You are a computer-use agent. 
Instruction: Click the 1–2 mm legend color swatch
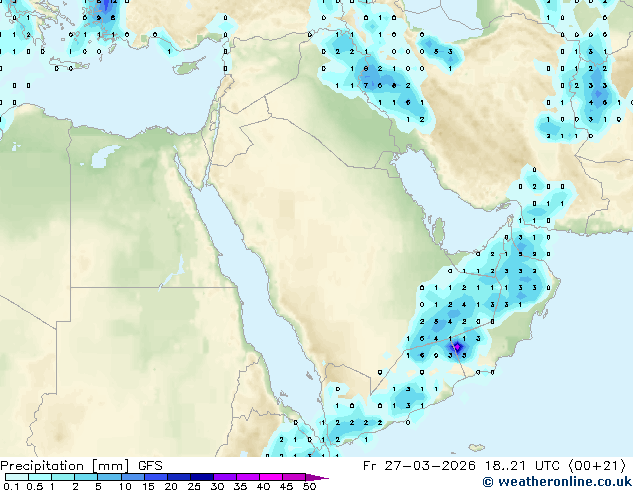coord(63,477)
